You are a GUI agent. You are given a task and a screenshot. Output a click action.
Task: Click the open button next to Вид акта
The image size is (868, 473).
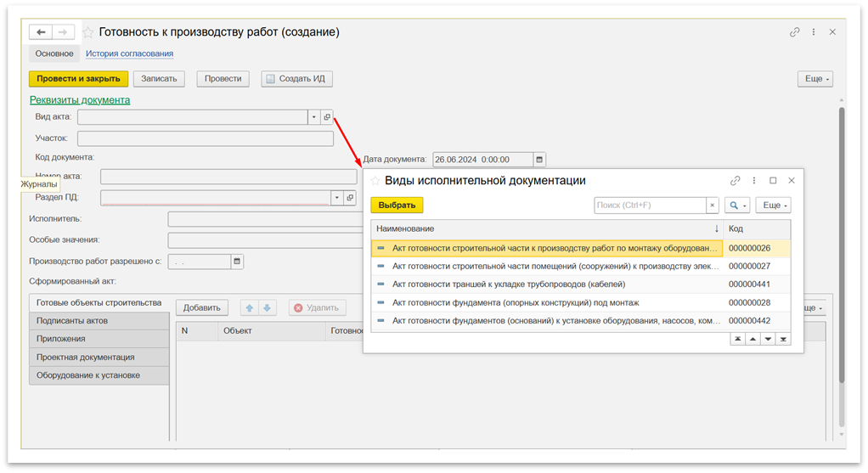(x=327, y=117)
